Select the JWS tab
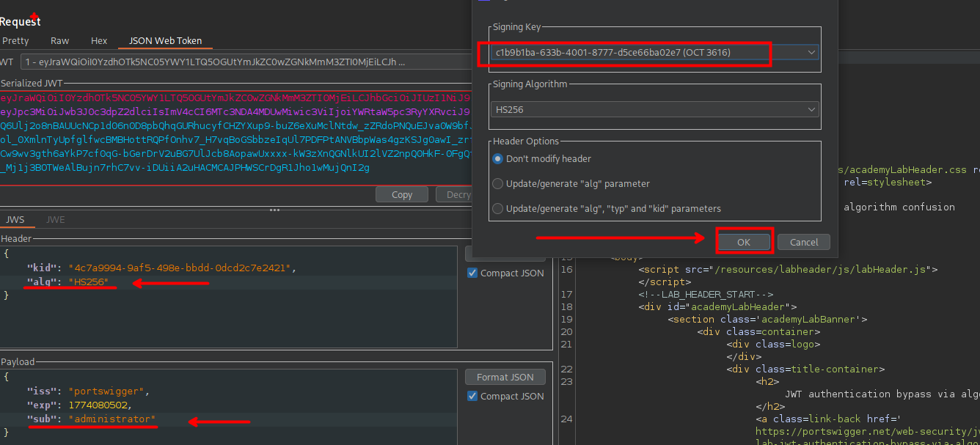The height and width of the screenshot is (445, 980). pyautogui.click(x=15, y=219)
